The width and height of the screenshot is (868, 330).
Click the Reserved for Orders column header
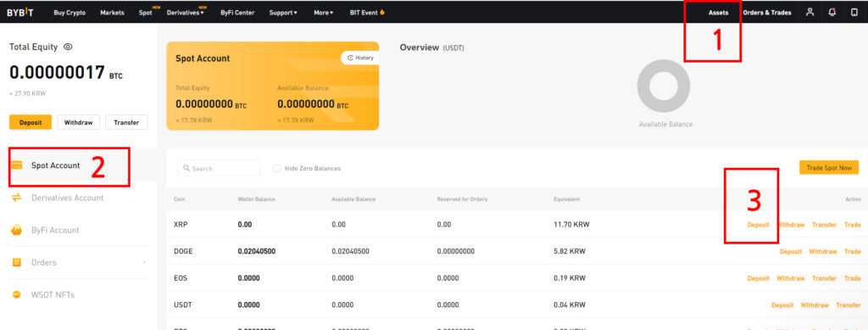pos(462,199)
